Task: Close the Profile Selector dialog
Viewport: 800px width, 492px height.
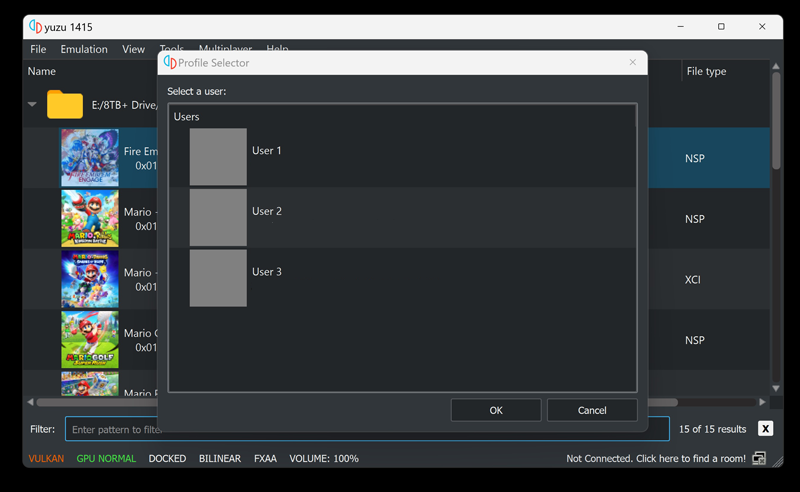Action: click(x=633, y=62)
